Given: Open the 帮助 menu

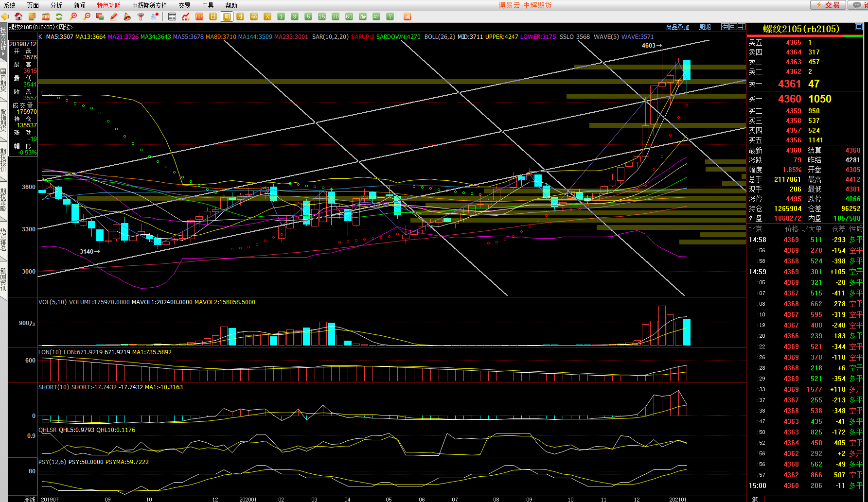Looking at the screenshot, I should coord(231,5).
